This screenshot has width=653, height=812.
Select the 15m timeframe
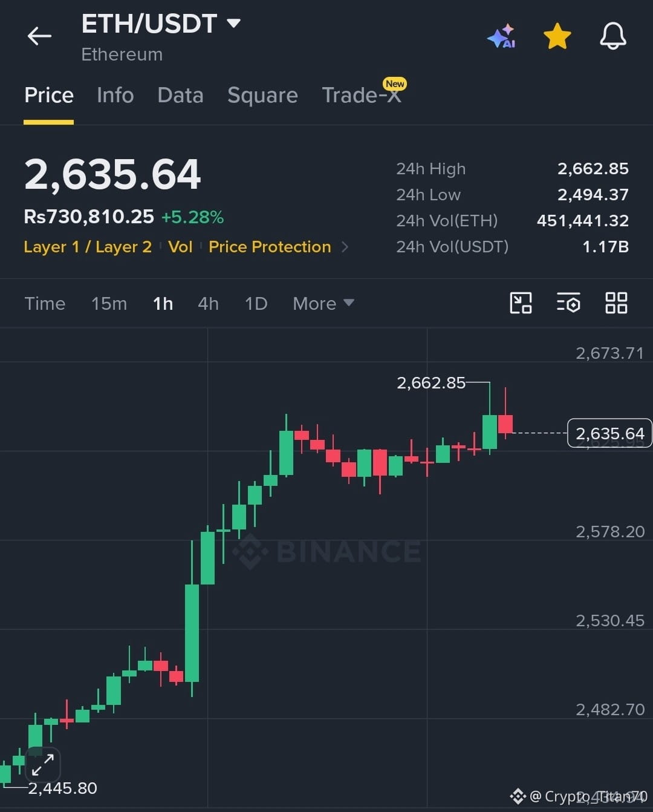109,303
